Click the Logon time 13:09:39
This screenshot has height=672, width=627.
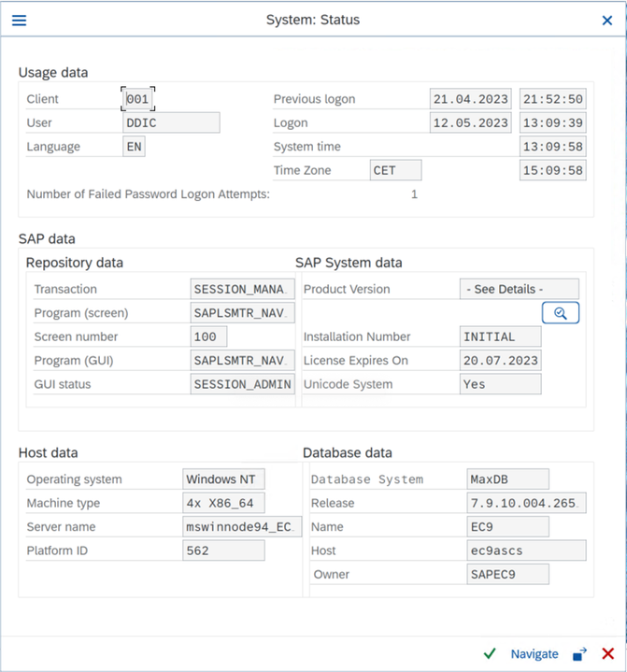(x=552, y=123)
